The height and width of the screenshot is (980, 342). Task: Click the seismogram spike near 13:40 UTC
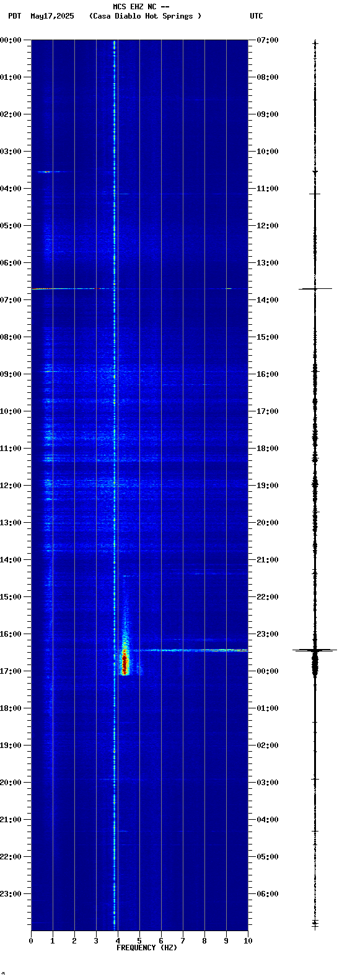tap(315, 289)
